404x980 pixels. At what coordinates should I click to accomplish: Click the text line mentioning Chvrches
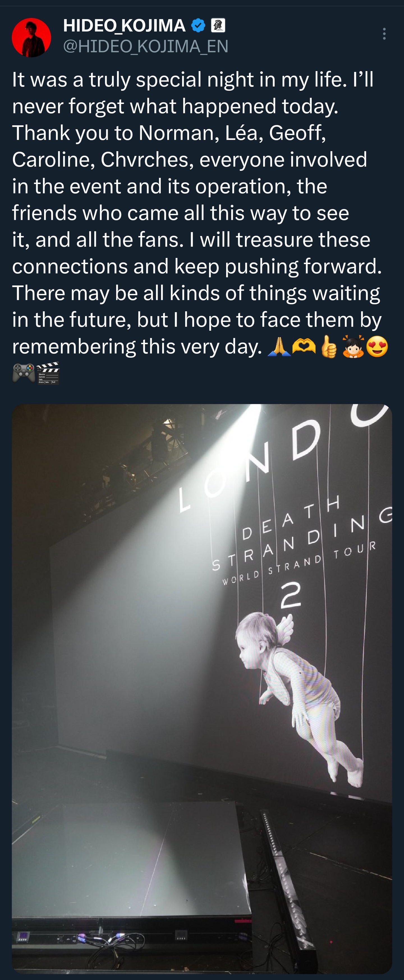[x=189, y=159]
